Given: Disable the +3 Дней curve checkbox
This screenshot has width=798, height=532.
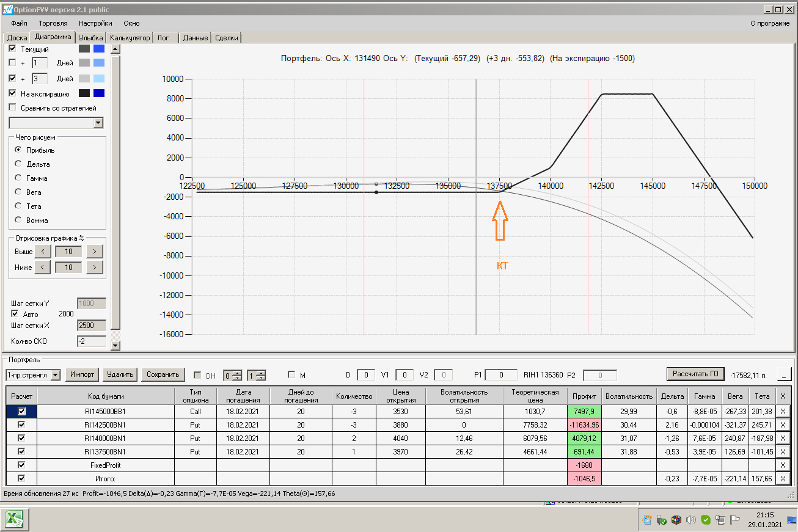Looking at the screenshot, I should [x=13, y=78].
